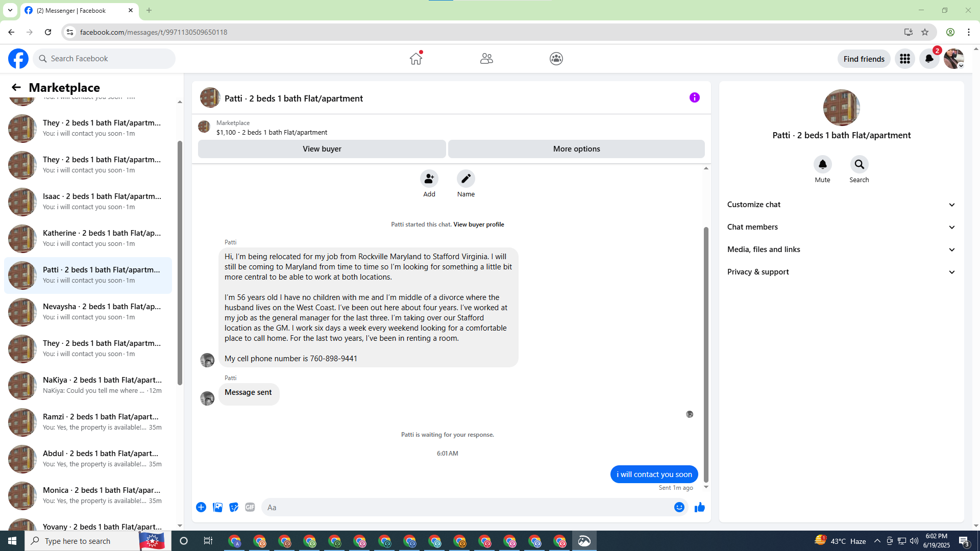The height and width of the screenshot is (551, 980).
Task: Expand Customize chat section
Action: (x=842, y=205)
